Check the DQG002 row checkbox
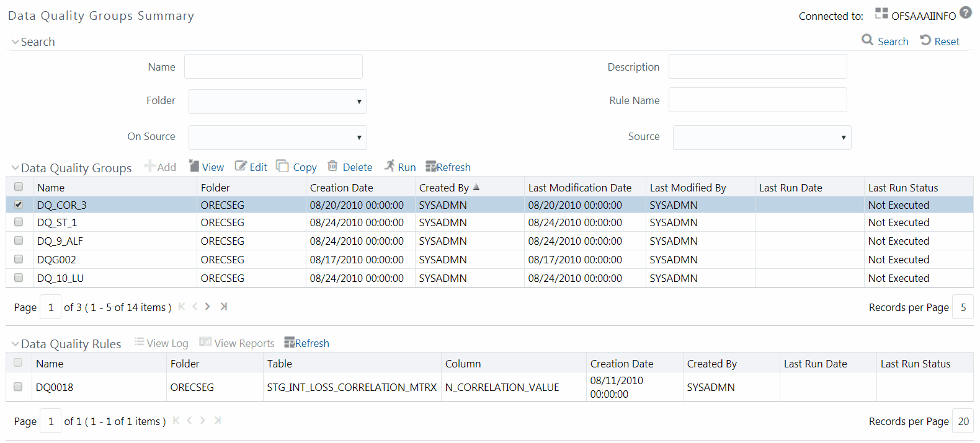This screenshot has width=980, height=443. pos(19,258)
